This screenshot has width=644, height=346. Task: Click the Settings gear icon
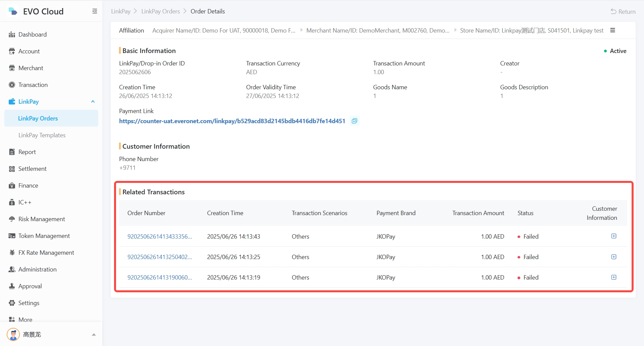12,303
